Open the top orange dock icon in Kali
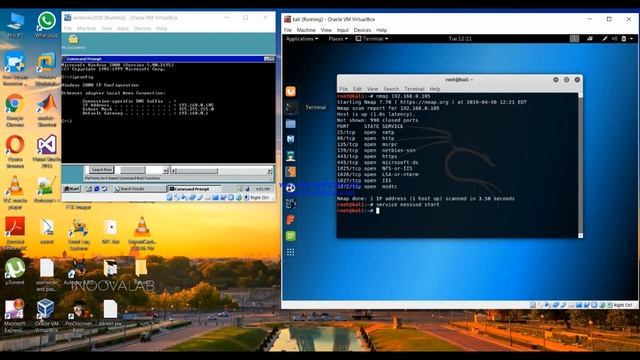Viewport: 640px width, 360px height. click(x=291, y=91)
